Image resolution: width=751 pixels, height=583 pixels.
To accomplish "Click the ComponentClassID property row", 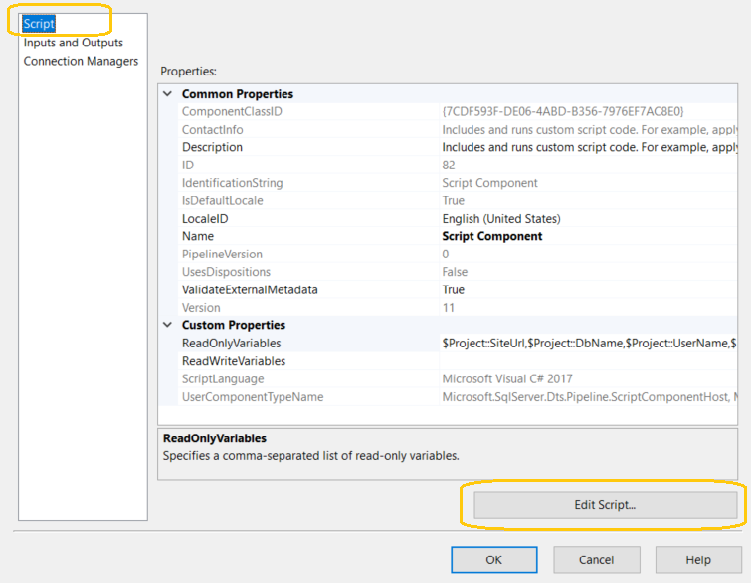I will click(x=232, y=112).
